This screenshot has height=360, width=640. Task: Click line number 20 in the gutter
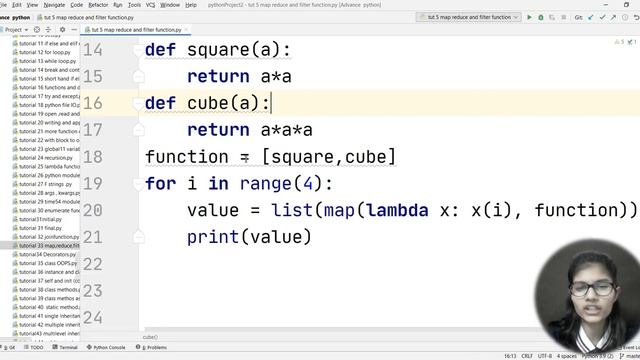tap(93, 211)
